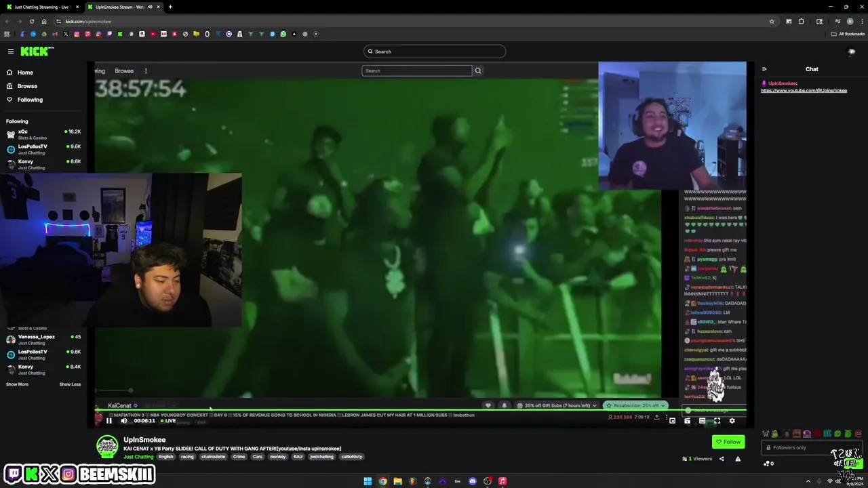
Task: Open the three-dot menu in streamed video
Action: pyautogui.click(x=145, y=70)
